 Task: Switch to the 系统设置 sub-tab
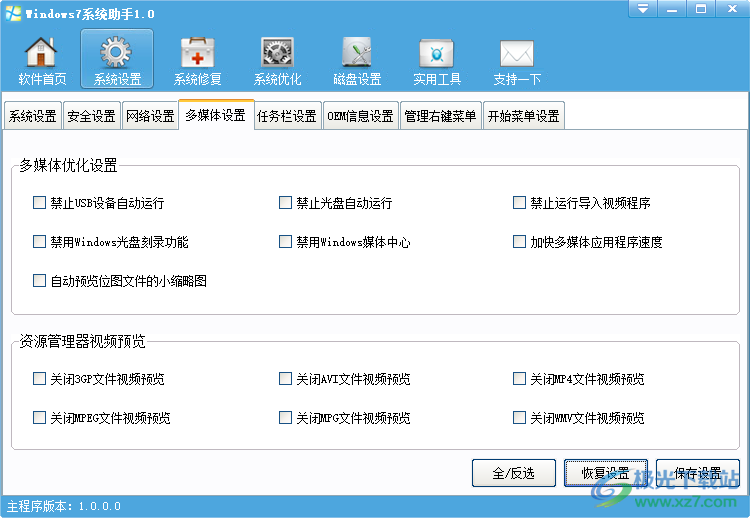[33, 116]
